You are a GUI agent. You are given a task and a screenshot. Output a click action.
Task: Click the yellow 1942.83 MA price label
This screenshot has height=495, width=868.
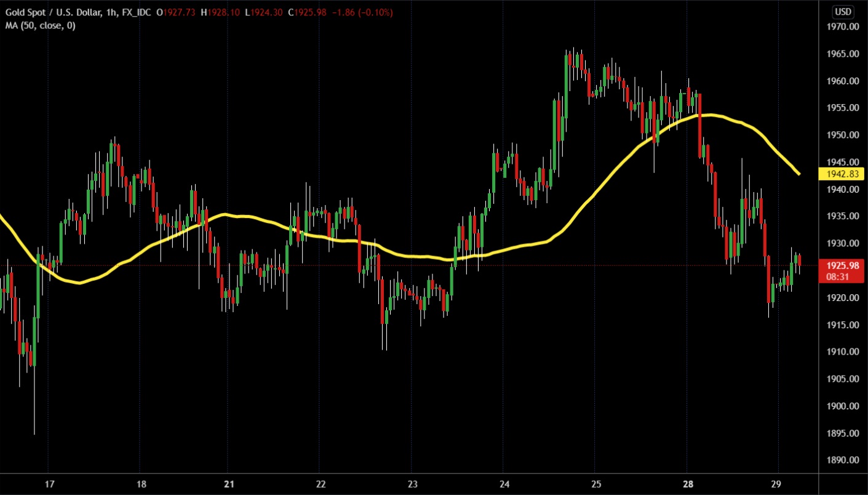click(842, 174)
